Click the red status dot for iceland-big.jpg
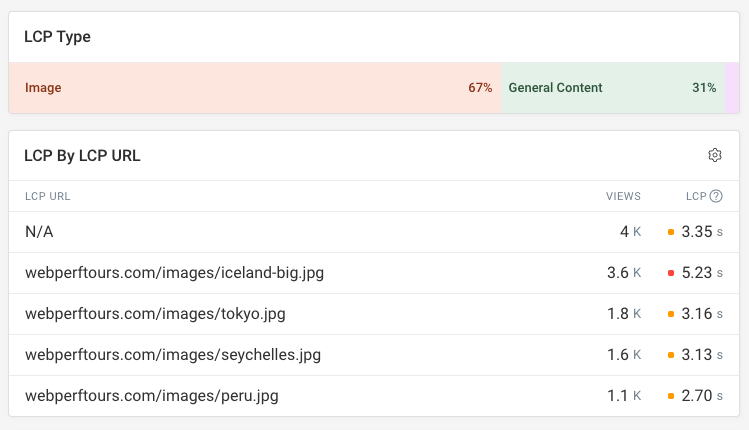 pyautogui.click(x=670, y=273)
